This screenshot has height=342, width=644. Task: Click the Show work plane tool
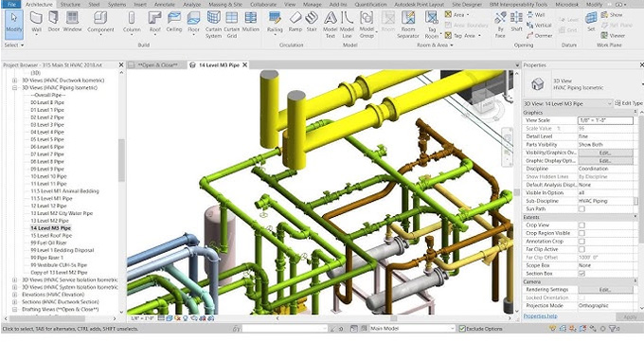612,15
